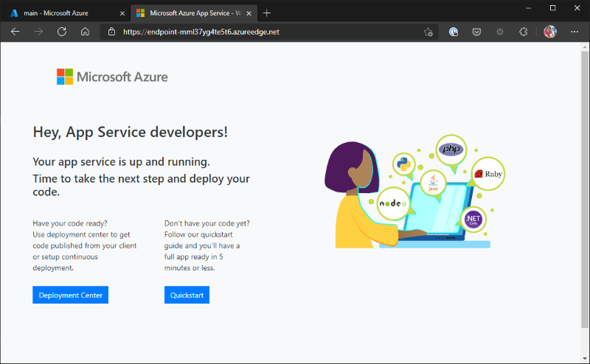Close the browser window

pos(577,8)
